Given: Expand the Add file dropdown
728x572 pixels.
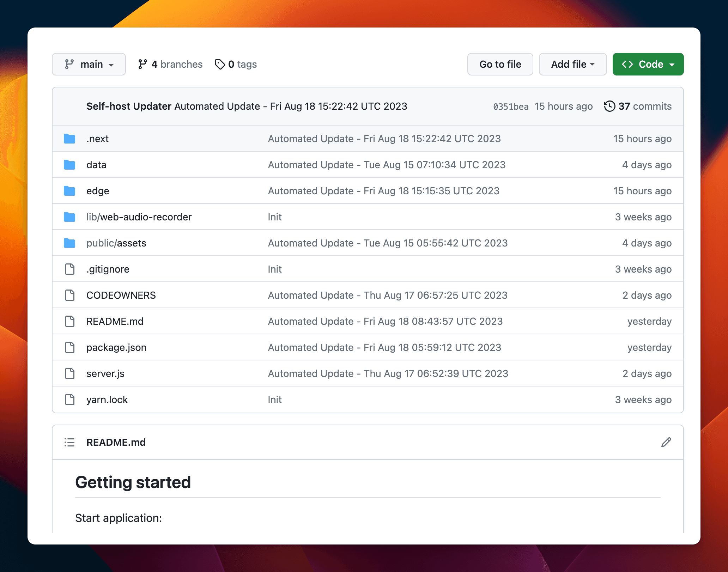Looking at the screenshot, I should [572, 64].
